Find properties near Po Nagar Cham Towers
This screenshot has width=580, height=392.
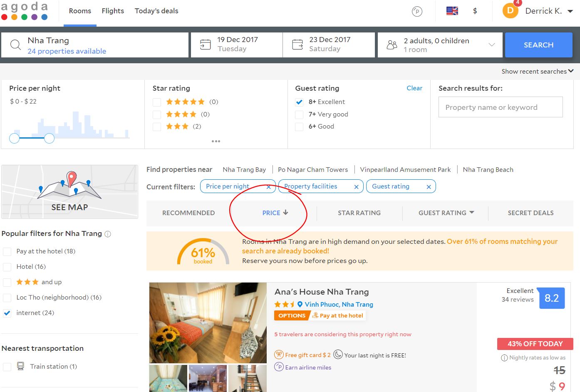click(x=313, y=170)
